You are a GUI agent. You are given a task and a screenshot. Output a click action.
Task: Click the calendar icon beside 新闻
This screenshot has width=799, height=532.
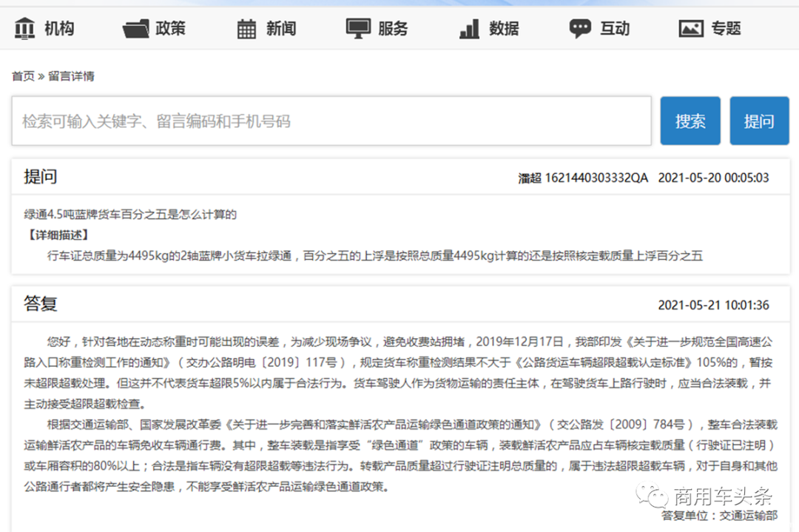[x=246, y=29]
